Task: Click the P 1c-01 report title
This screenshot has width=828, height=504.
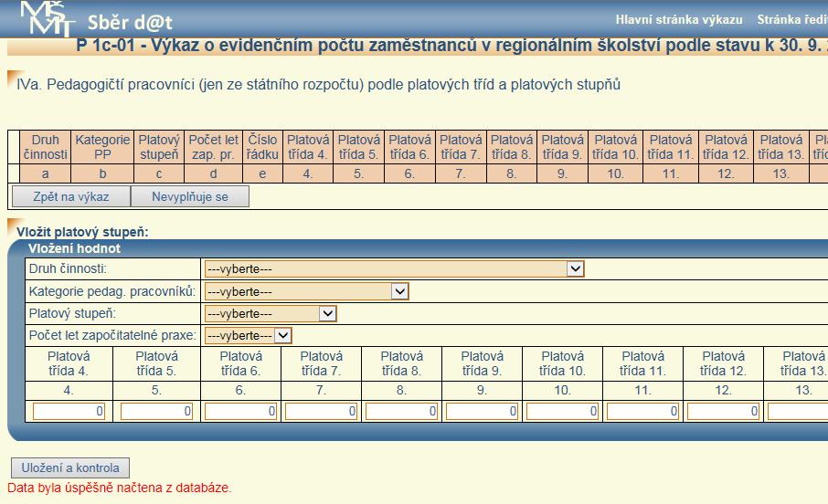Action: (x=452, y=46)
